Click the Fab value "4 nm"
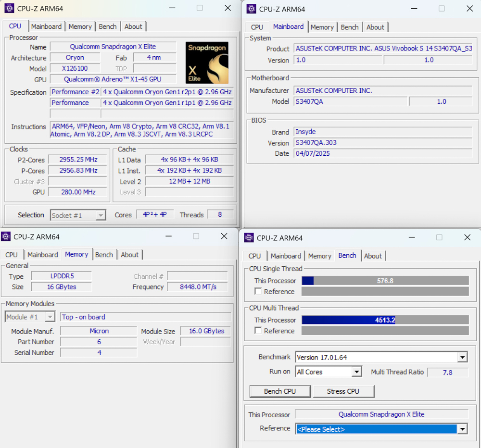Screen dimensions: 481x448 [x=154, y=58]
